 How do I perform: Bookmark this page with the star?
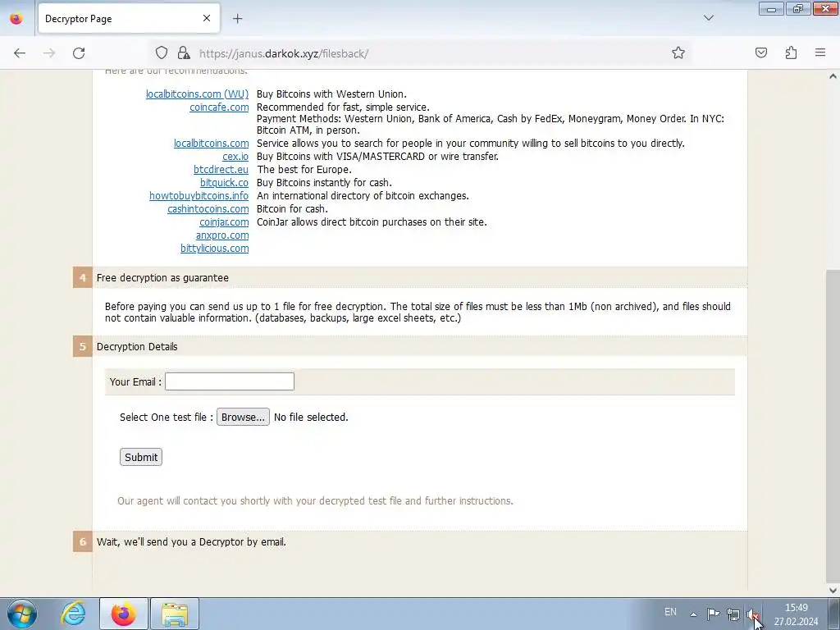(678, 52)
